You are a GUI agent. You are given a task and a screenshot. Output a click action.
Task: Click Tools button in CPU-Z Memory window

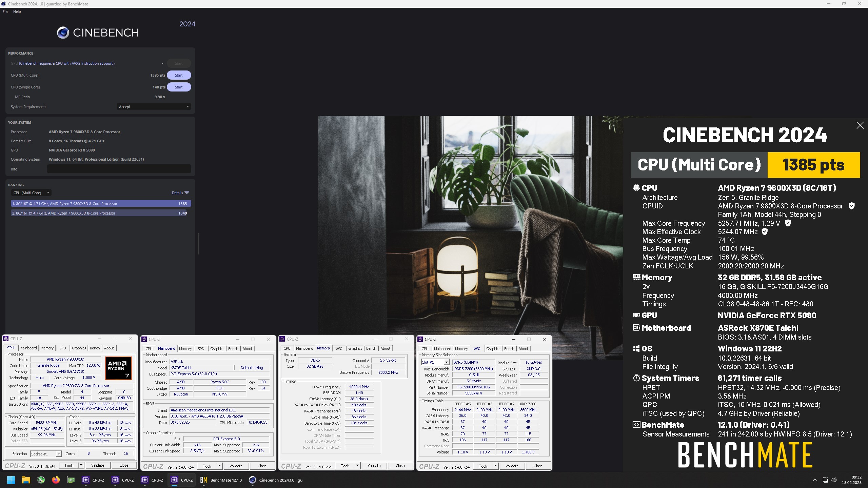[345, 466]
